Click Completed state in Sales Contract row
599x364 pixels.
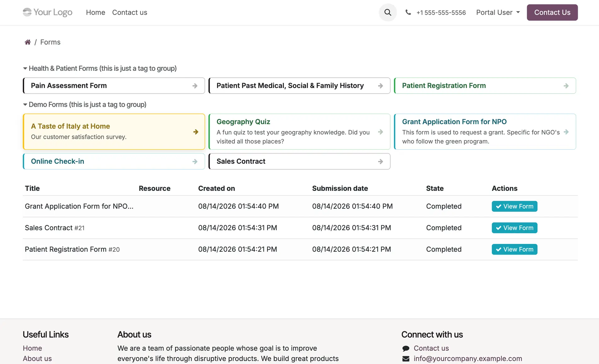444,228
